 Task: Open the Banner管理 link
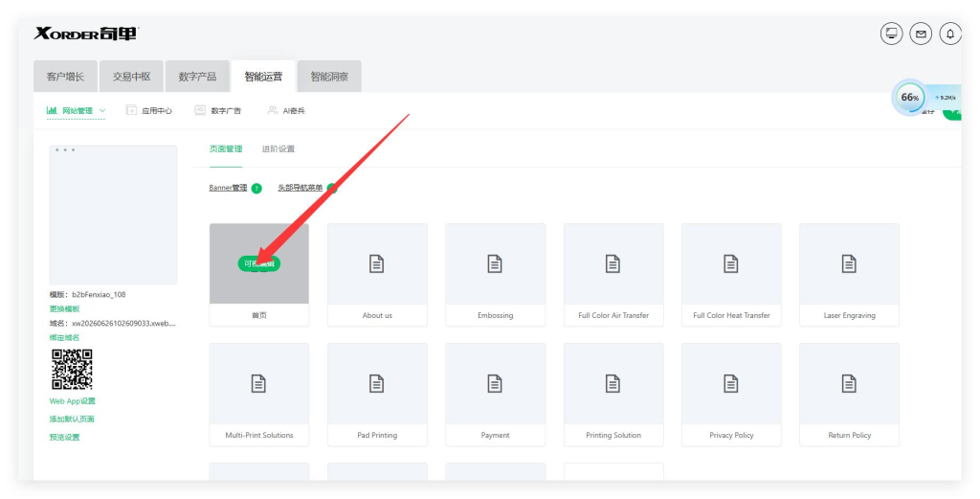(228, 188)
